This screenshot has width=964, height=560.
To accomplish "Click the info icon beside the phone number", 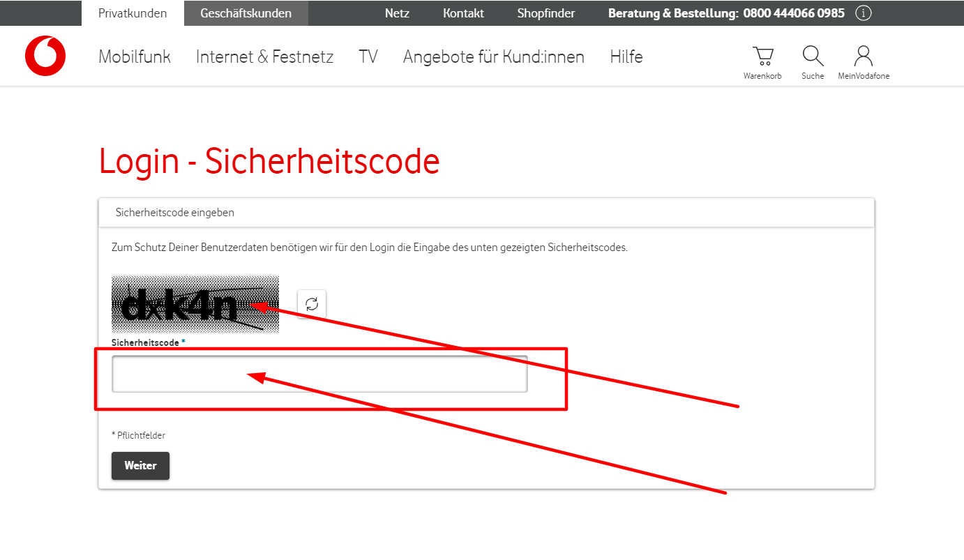I will (863, 13).
